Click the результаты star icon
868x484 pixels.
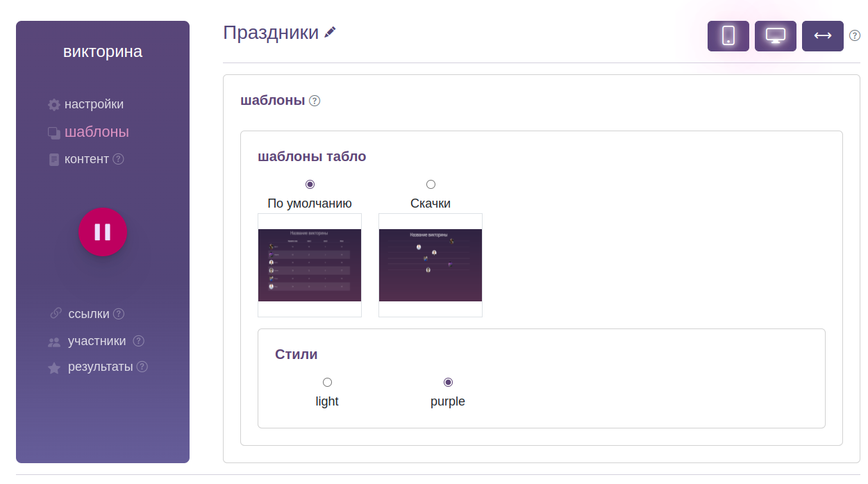[54, 368]
